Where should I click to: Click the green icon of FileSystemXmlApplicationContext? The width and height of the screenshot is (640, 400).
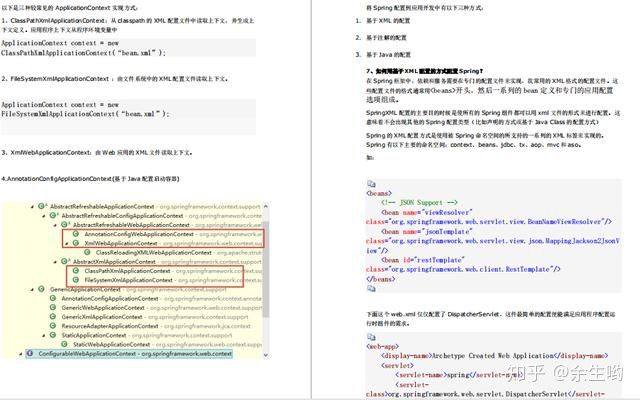coord(76,280)
